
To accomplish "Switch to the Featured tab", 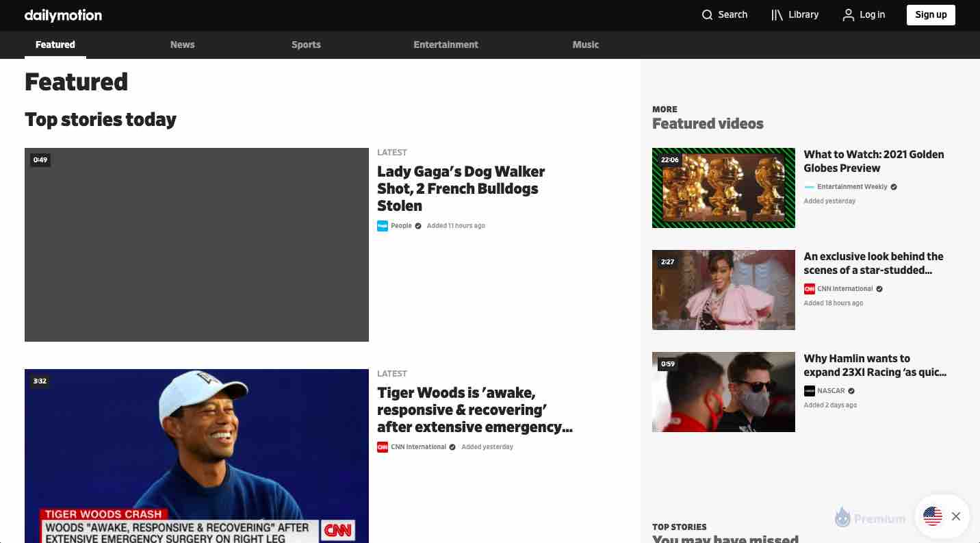I will [x=55, y=45].
